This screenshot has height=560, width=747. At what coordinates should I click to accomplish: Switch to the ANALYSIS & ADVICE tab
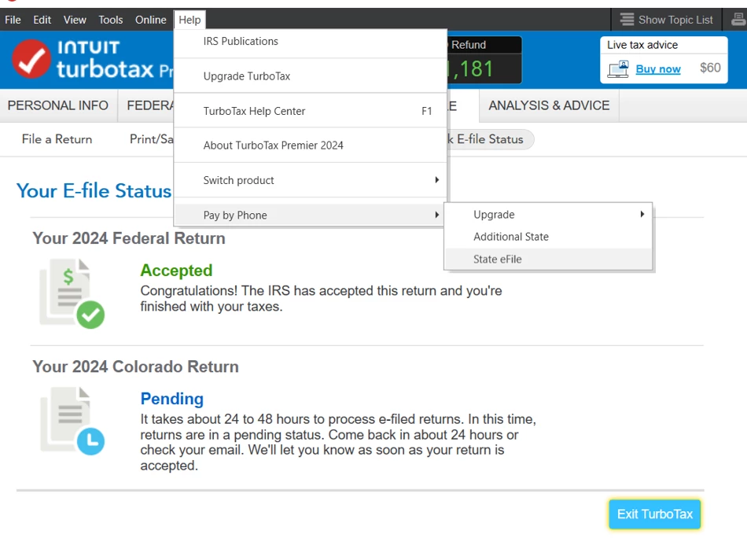pos(549,105)
